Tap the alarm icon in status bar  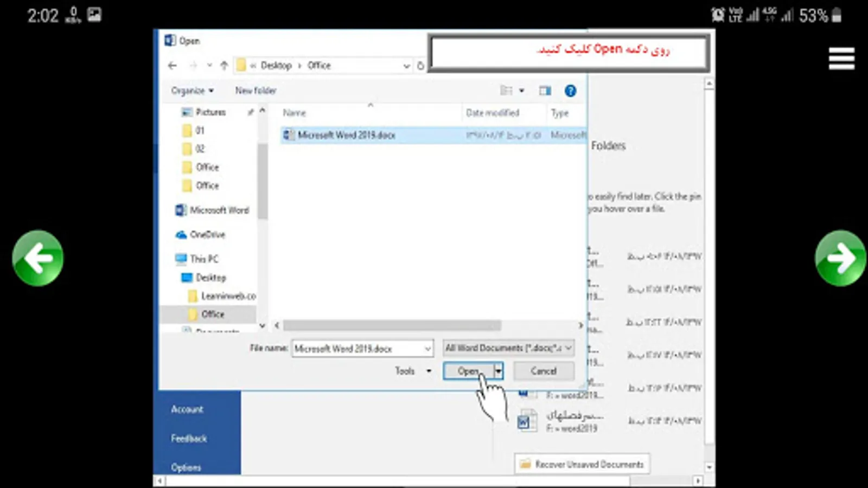(718, 15)
